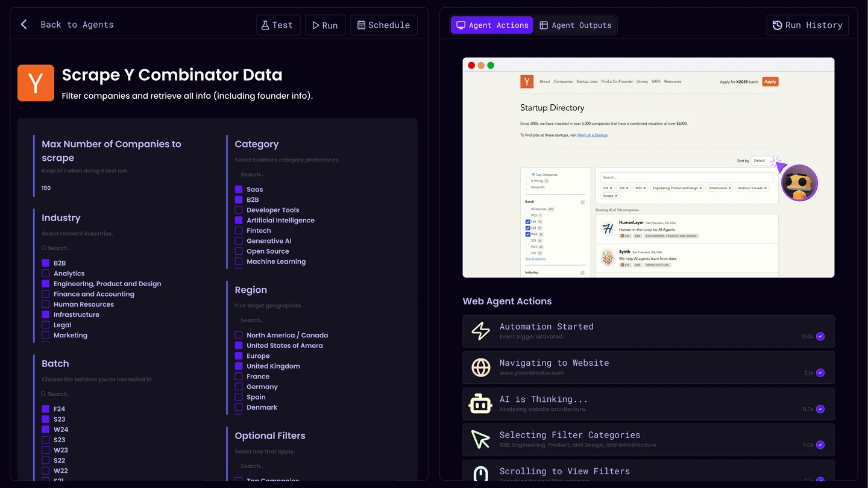Click the HumanLayer company logo in the preview
868x488 pixels.
tap(608, 228)
